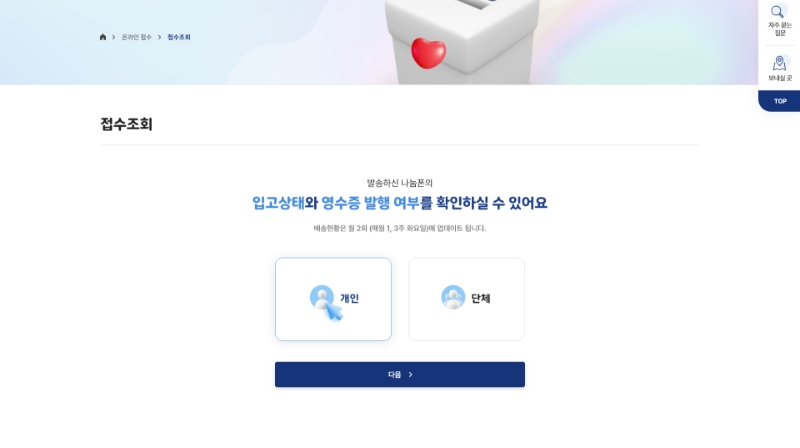Select the 개인 option card
The height and width of the screenshot is (448, 800).
(x=333, y=299)
